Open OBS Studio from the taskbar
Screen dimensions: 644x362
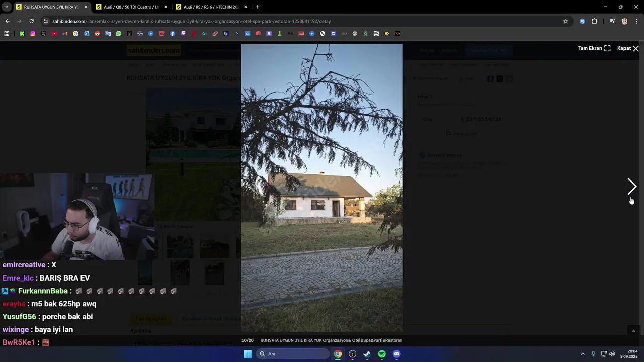click(x=352, y=354)
